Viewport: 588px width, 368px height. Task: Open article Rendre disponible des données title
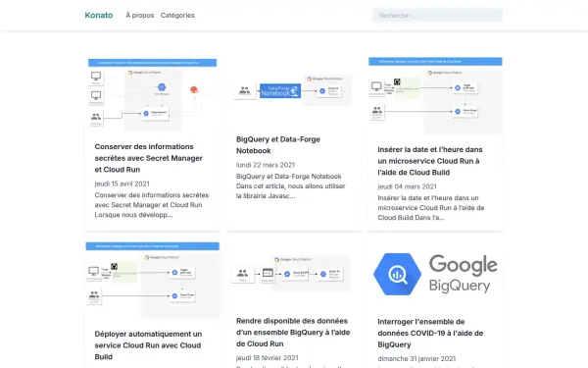click(293, 333)
